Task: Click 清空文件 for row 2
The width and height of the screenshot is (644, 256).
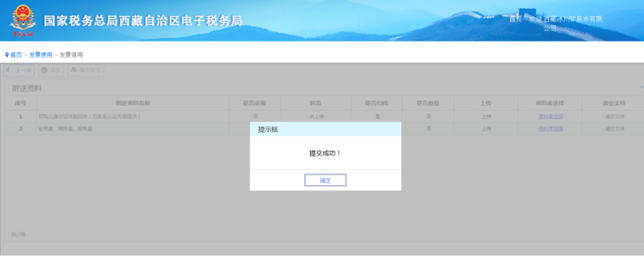Action: point(614,129)
